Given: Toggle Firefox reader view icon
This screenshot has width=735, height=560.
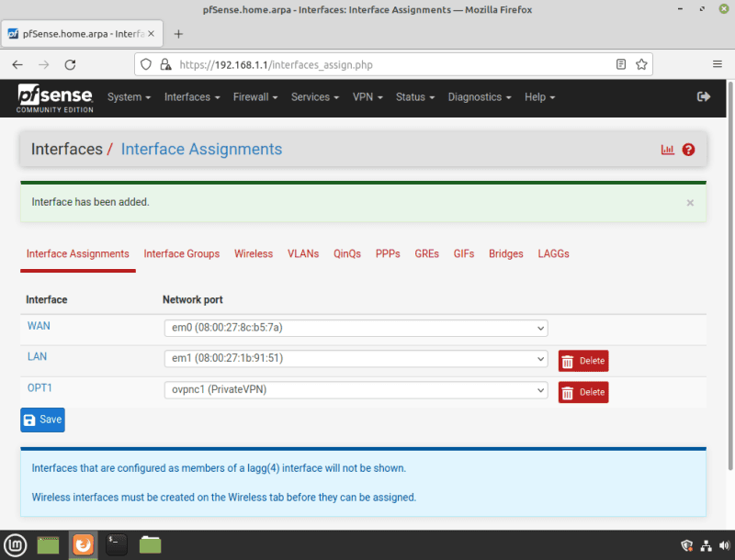Looking at the screenshot, I should pyautogui.click(x=621, y=65).
